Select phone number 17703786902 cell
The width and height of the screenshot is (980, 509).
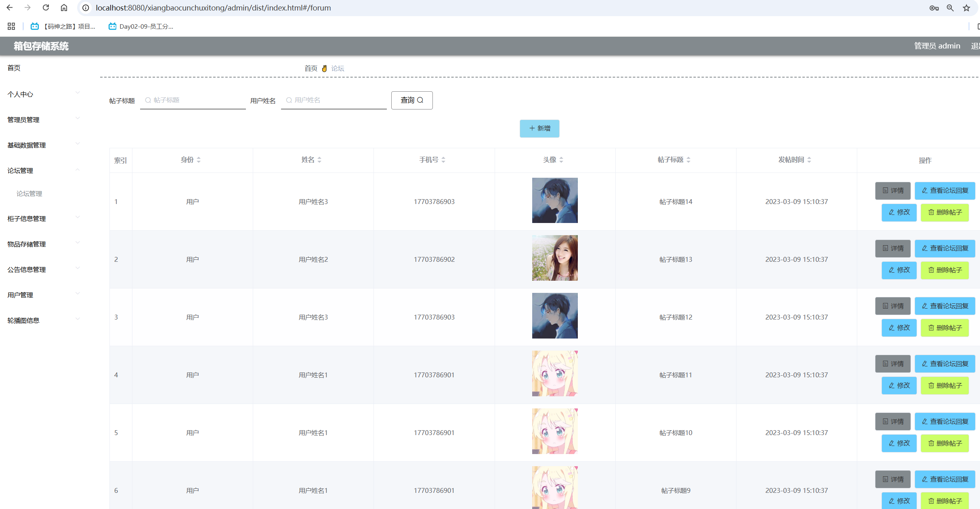coord(434,259)
